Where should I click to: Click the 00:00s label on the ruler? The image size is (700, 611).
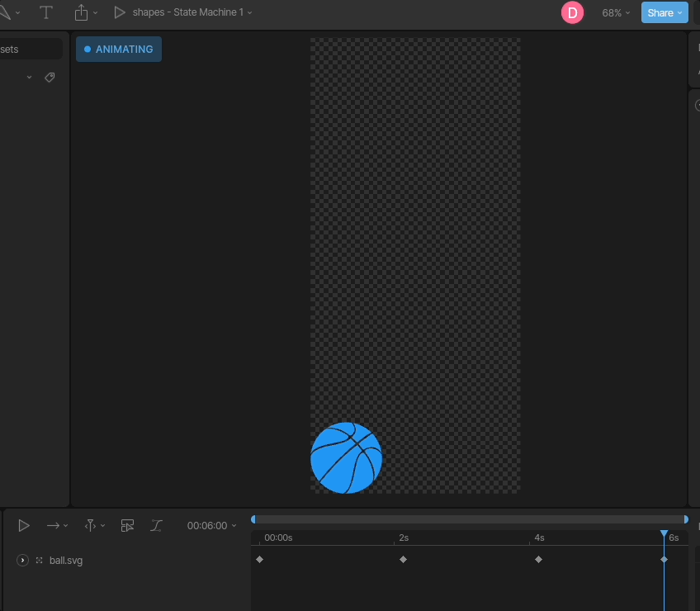coord(278,538)
